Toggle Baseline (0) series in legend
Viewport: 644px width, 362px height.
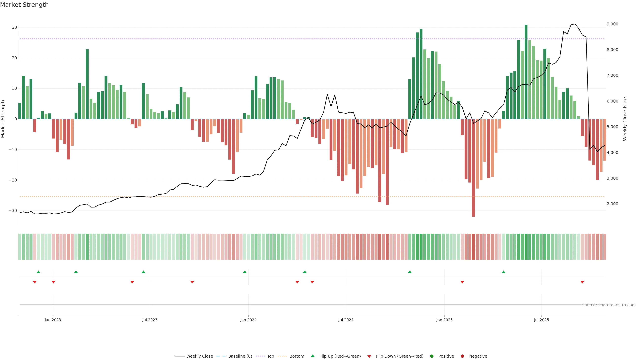234,356
